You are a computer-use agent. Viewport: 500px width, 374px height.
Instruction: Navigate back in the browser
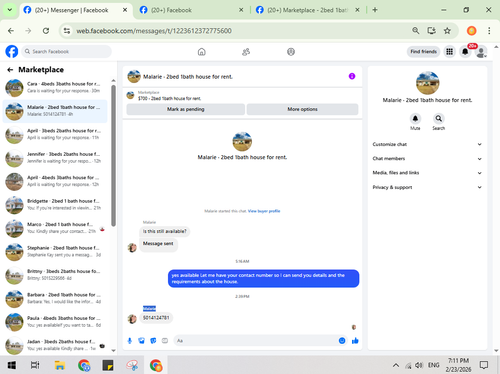point(11,31)
